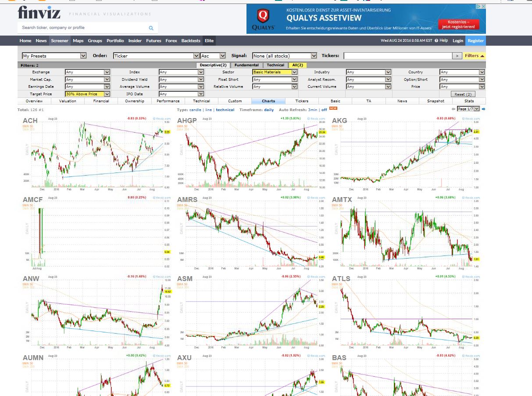Go to previous results page arrow
This screenshot has height=396, width=532.
click(453, 109)
